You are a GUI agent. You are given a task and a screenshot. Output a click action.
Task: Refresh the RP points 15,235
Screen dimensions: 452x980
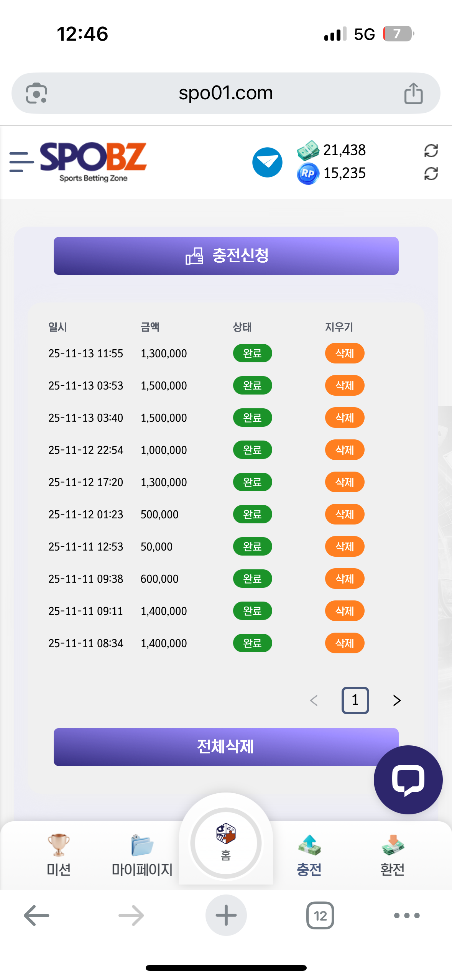coord(431,174)
